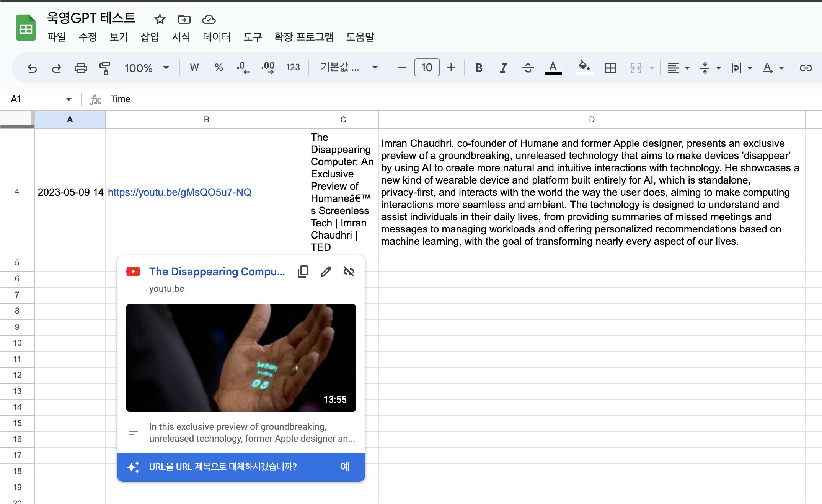The height and width of the screenshot is (504, 822).
Task: Toggle italic formatting
Action: pos(503,68)
